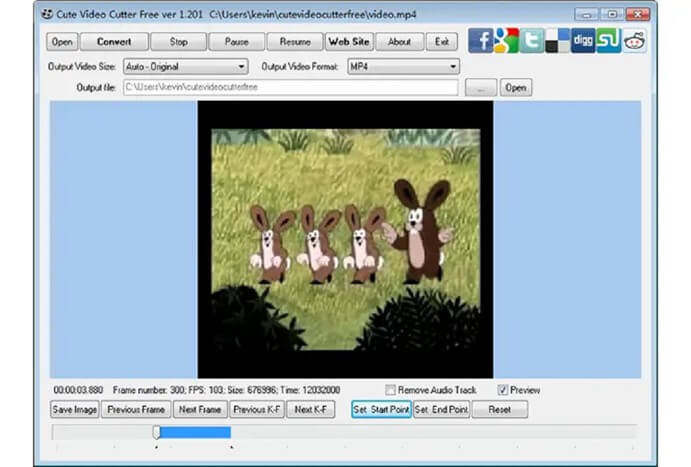Jump to Previous K-F

pyautogui.click(x=257, y=410)
